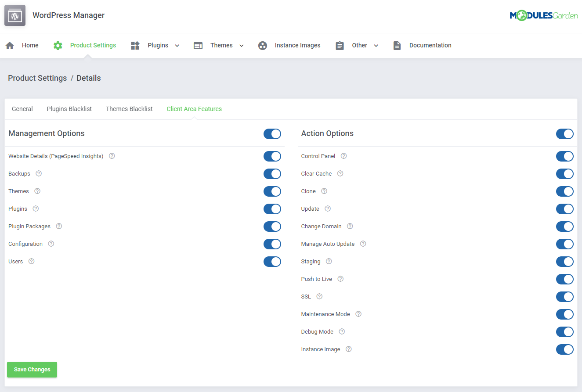The width and height of the screenshot is (582, 392).
Task: Open help tooltip for Website Details
Action: click(112, 156)
